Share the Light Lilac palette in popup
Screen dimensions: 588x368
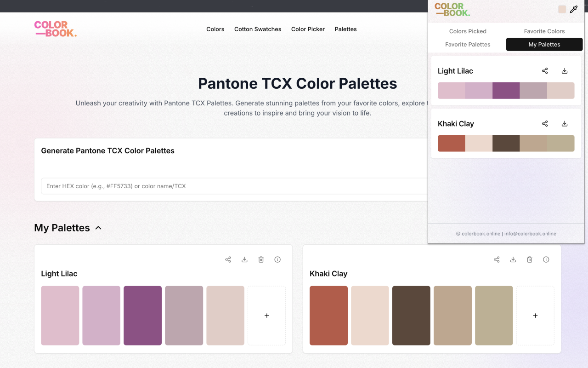(545, 71)
